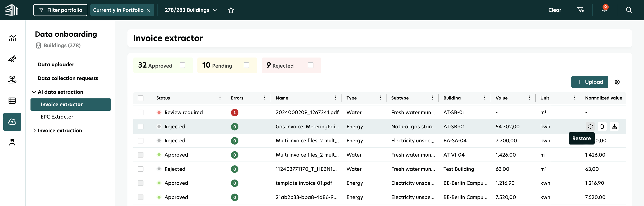
Task: Open the 278/283 Buildings dropdown
Action: pyautogui.click(x=190, y=10)
